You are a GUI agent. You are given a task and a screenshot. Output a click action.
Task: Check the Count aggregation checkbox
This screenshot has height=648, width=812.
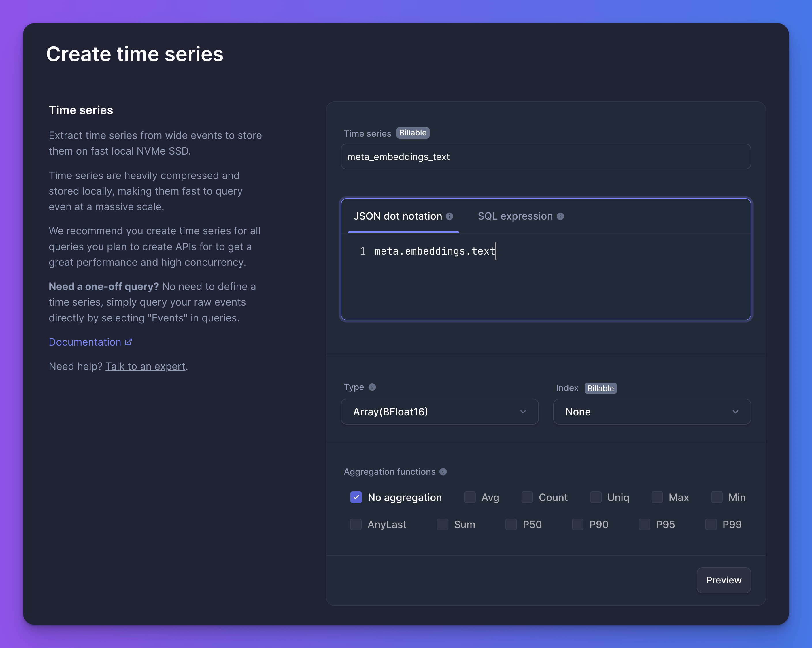click(x=527, y=497)
